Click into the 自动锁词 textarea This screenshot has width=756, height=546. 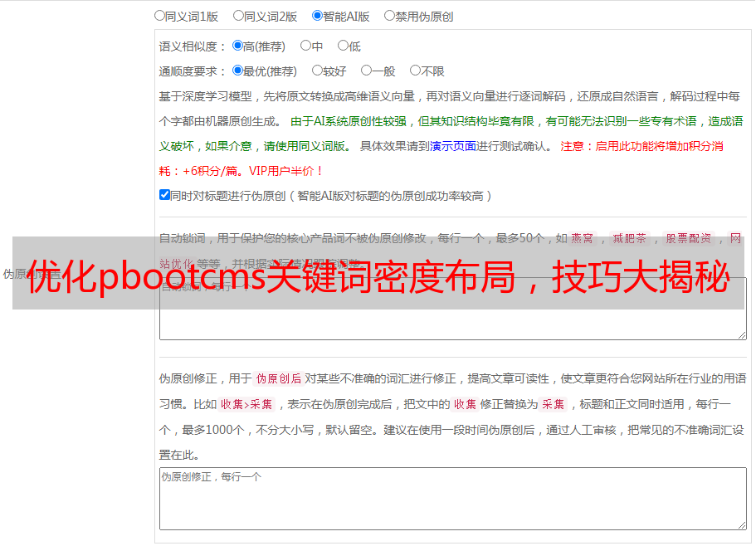(453, 309)
